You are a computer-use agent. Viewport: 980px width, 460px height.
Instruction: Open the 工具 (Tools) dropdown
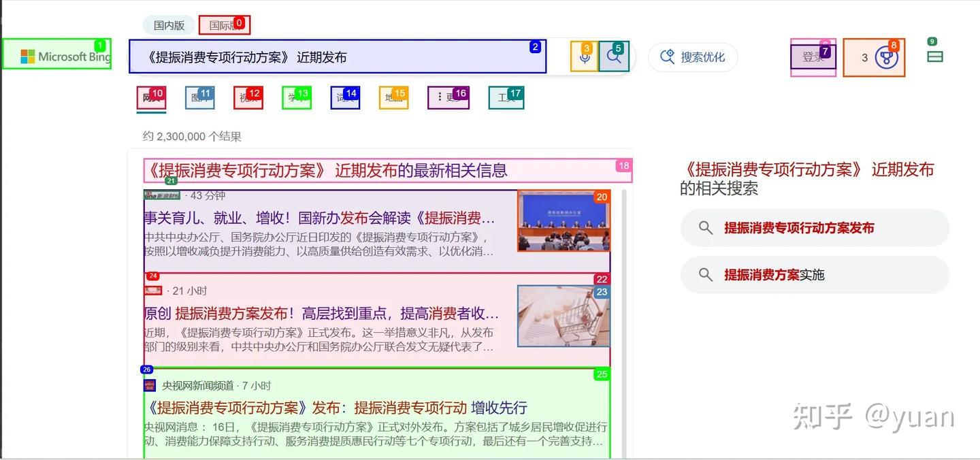[505, 97]
